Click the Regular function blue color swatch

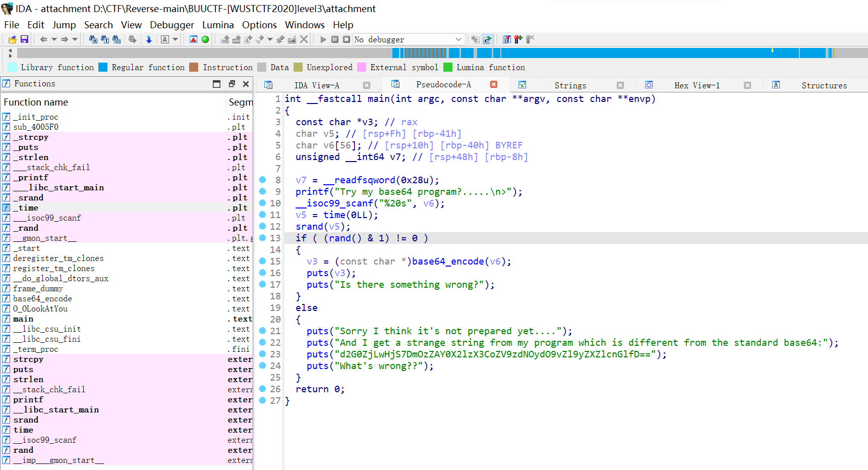pos(103,67)
